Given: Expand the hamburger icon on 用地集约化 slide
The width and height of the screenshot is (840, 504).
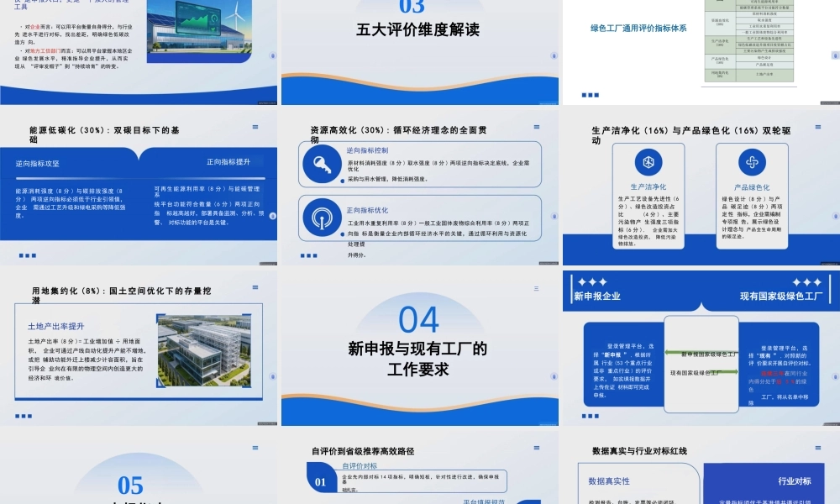Looking at the screenshot, I should tap(255, 288).
